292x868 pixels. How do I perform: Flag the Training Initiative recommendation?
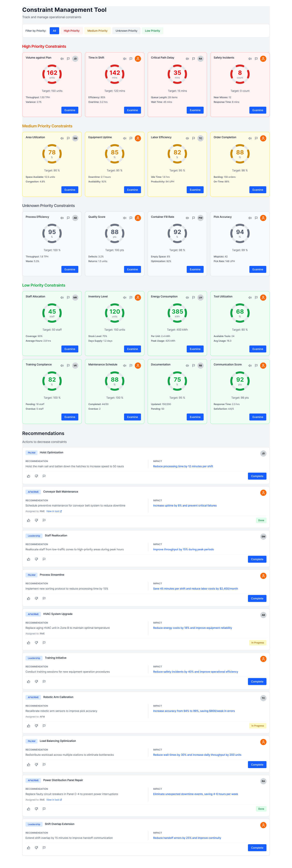(x=44, y=681)
